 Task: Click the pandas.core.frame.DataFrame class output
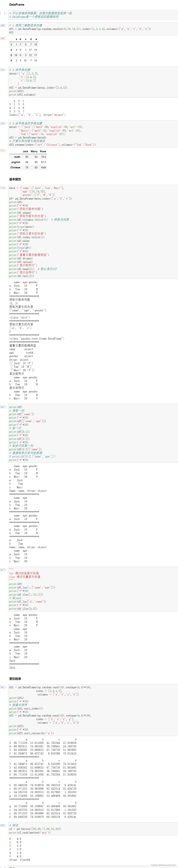pyautogui.click(x=37, y=339)
